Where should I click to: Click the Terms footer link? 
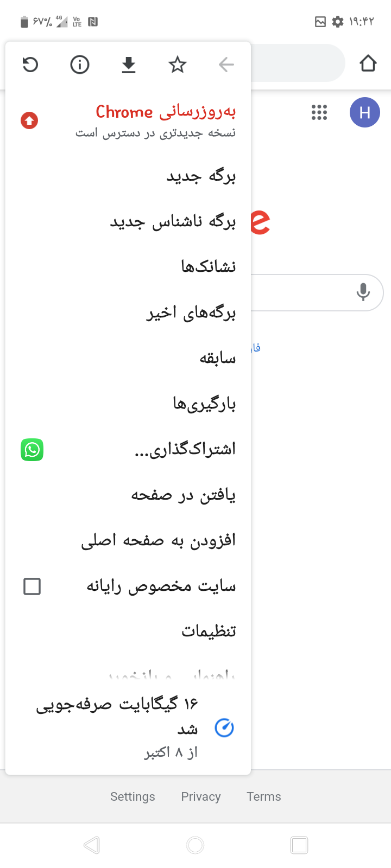(x=264, y=796)
